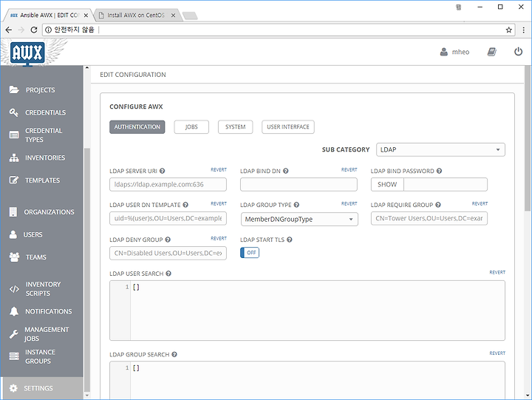Switch to Jobs configuration tab
Viewport: 532px width, 400px height.
[x=191, y=127]
